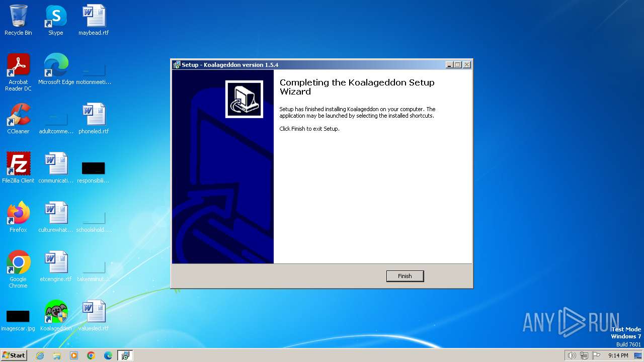The height and width of the screenshot is (362, 644).
Task: Open the Recycle Bin desktop icon
Action: point(18,21)
